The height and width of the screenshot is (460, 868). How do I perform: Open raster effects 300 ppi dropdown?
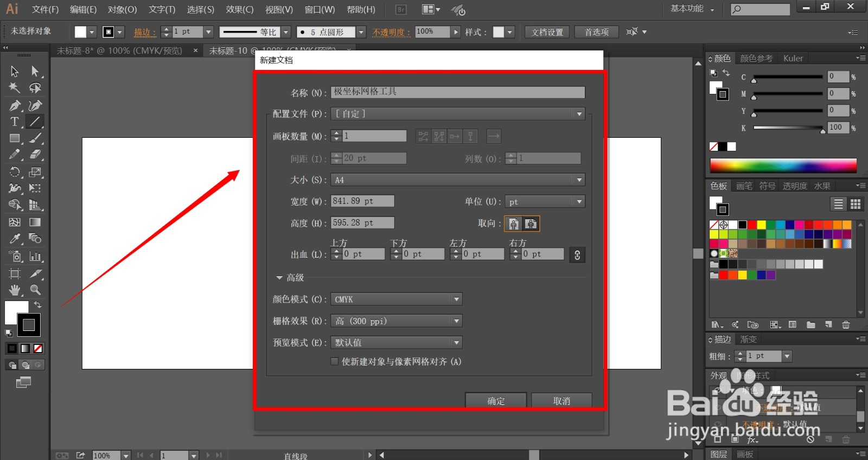point(397,321)
